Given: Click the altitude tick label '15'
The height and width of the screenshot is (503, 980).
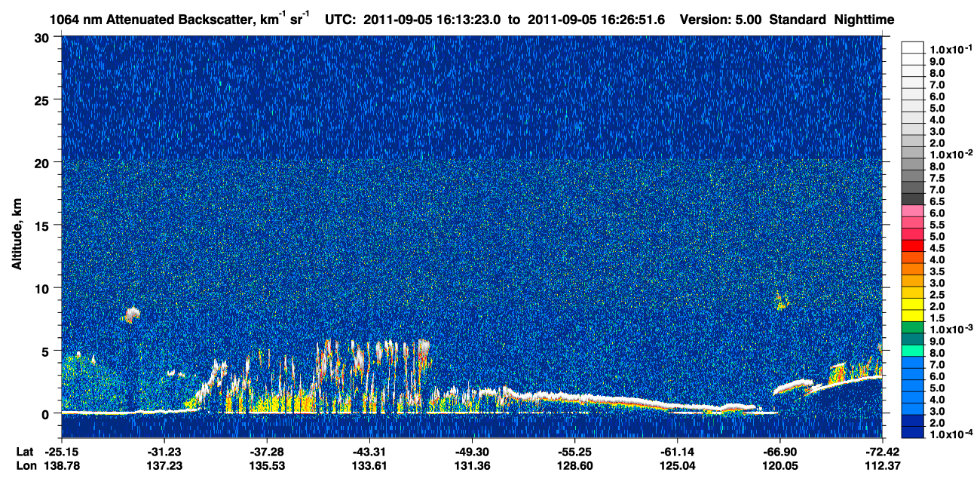Looking at the screenshot, I should [44, 225].
